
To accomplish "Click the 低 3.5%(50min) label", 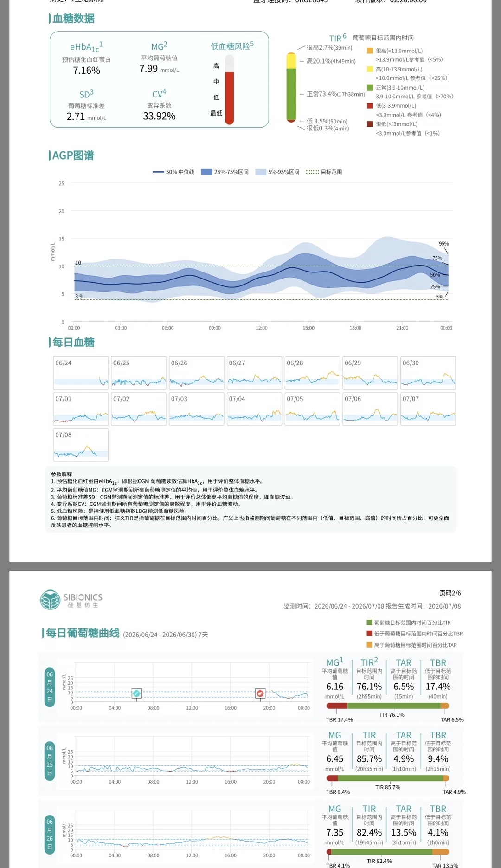I will pos(327,121).
